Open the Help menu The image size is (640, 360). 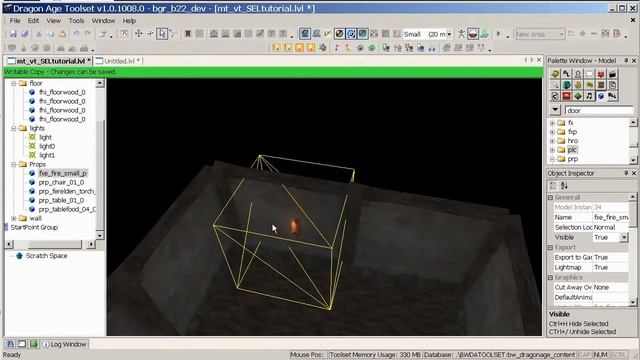click(129, 20)
